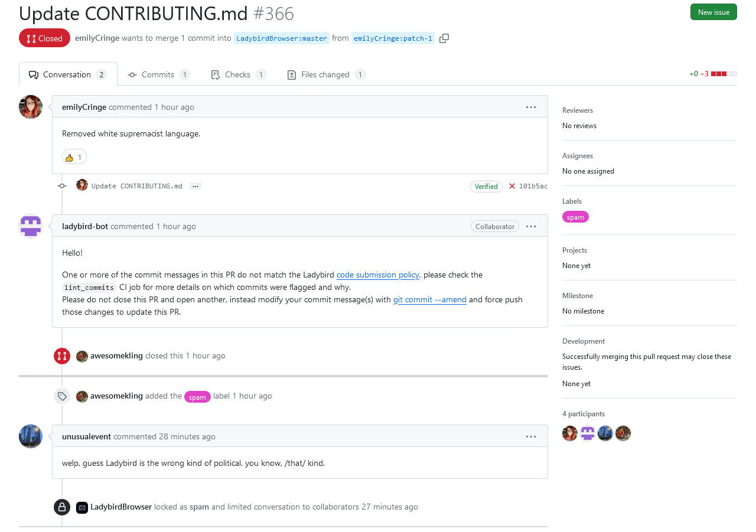Switch to the Commits tab

[x=158, y=74]
